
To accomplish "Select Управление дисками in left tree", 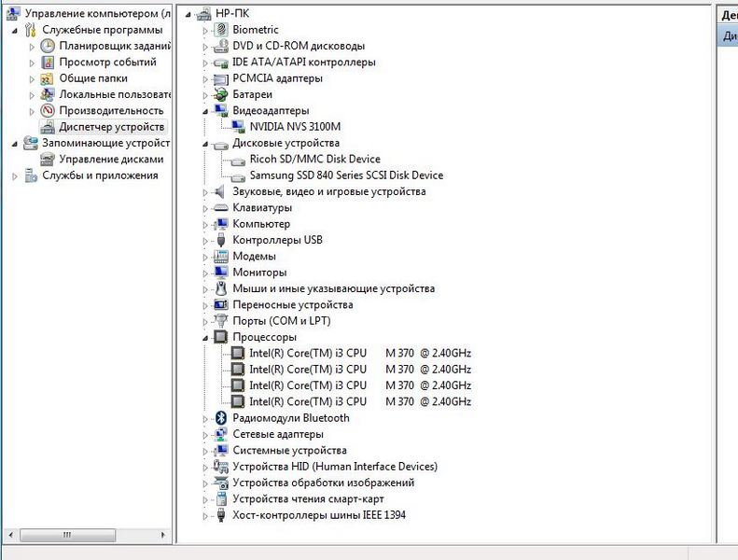I will coord(111,159).
